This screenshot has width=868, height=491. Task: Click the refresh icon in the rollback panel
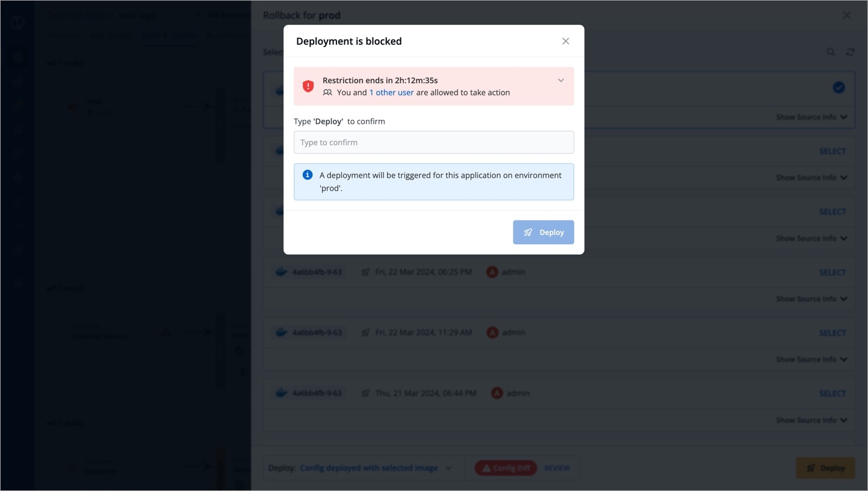(850, 52)
